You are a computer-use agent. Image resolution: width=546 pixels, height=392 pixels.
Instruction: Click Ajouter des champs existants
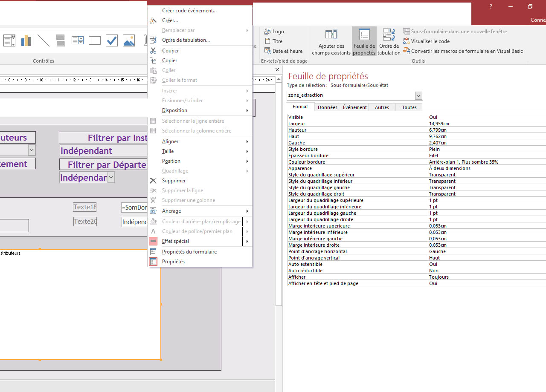pyautogui.click(x=331, y=42)
